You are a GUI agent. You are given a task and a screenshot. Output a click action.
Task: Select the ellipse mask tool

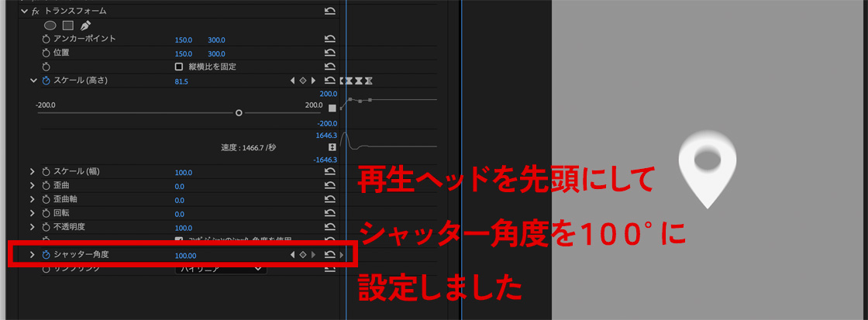click(x=50, y=25)
